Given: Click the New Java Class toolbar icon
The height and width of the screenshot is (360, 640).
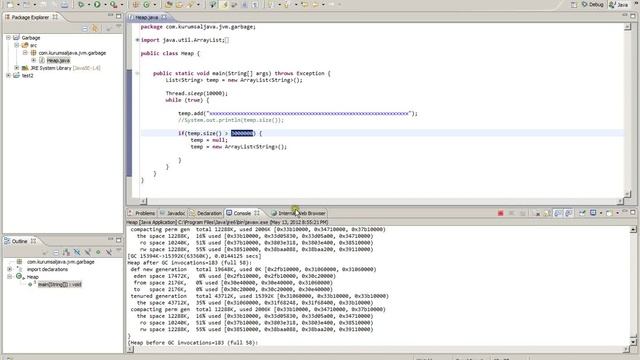Looking at the screenshot, I should [x=147, y=4].
